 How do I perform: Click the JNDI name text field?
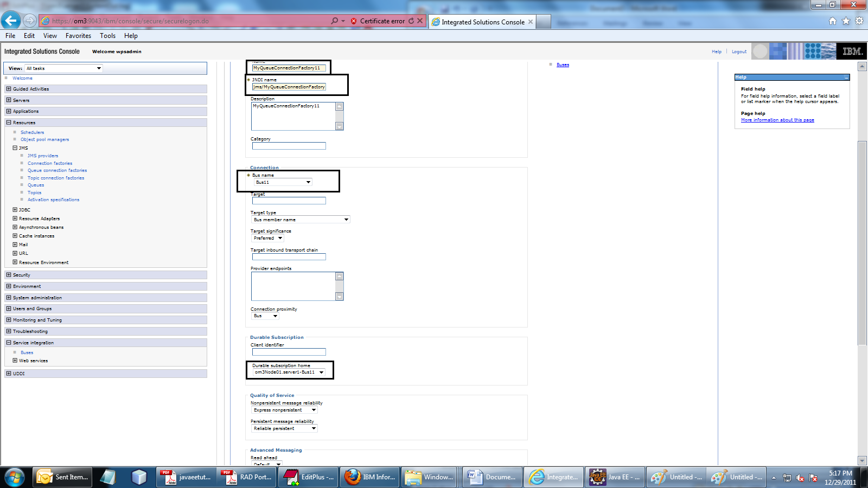[x=289, y=87]
